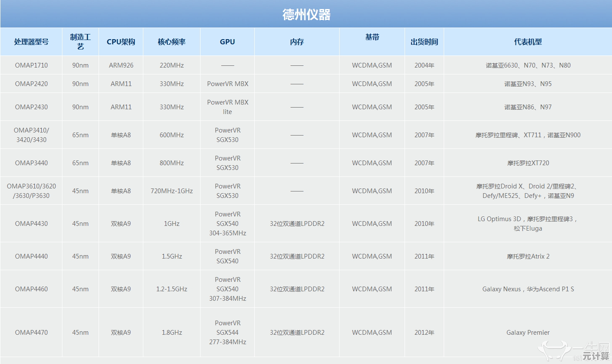Click the 核心频率 column header

pos(172,42)
